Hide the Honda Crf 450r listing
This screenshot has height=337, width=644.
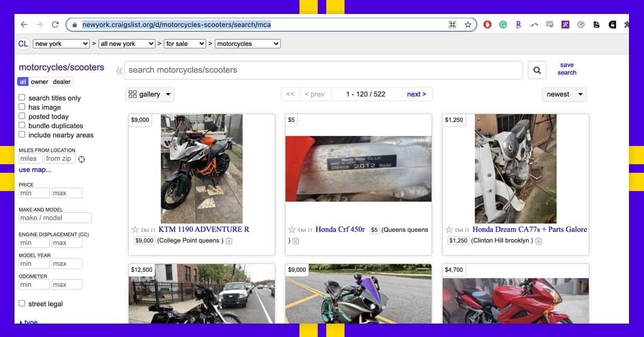tap(296, 241)
